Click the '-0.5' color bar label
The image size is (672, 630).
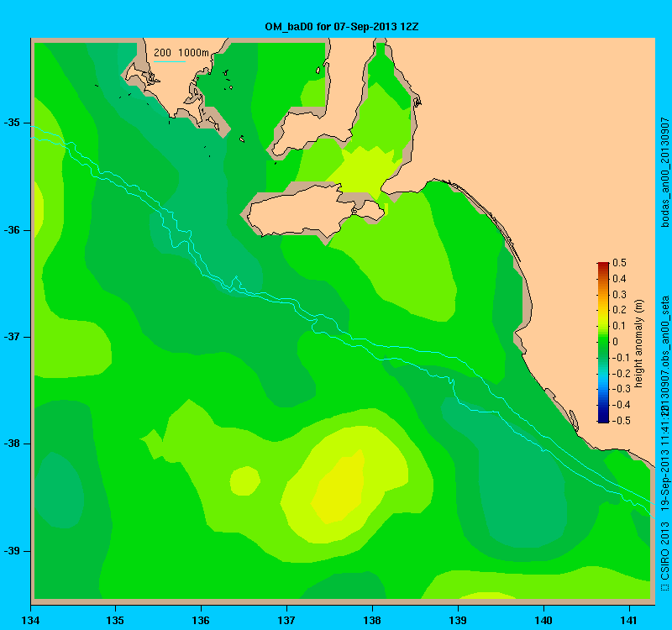pyautogui.click(x=621, y=421)
